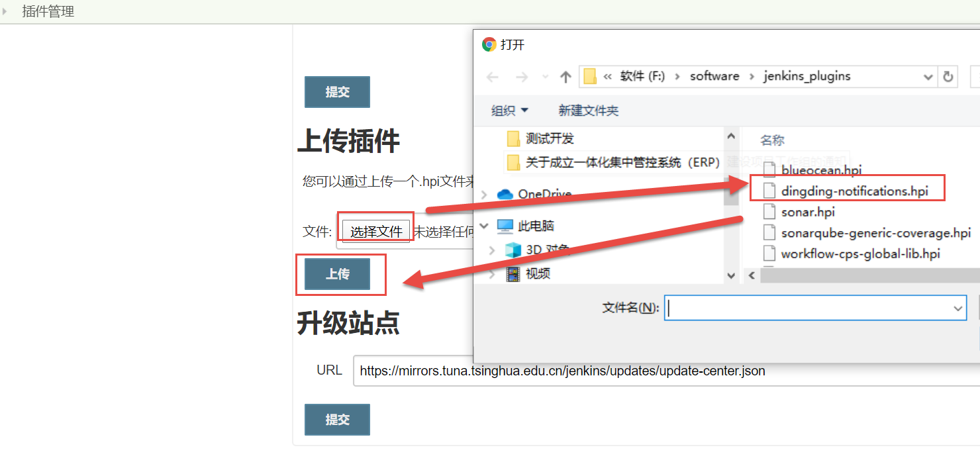Collapse the 此电脑 tree node
980x472 pixels.
tap(485, 226)
